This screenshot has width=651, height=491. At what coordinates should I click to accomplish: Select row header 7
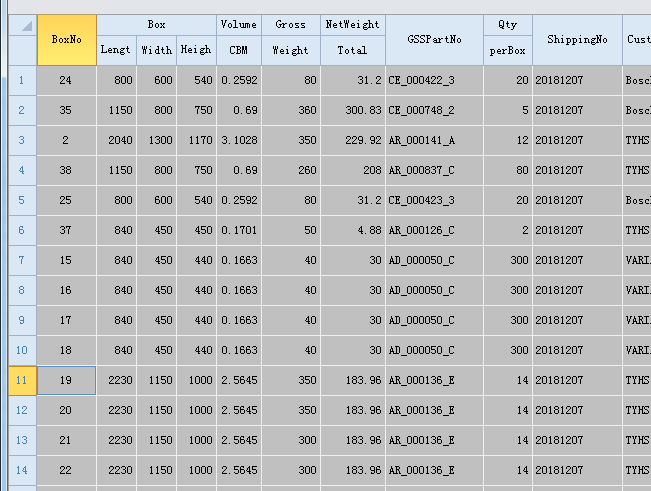(x=22, y=260)
